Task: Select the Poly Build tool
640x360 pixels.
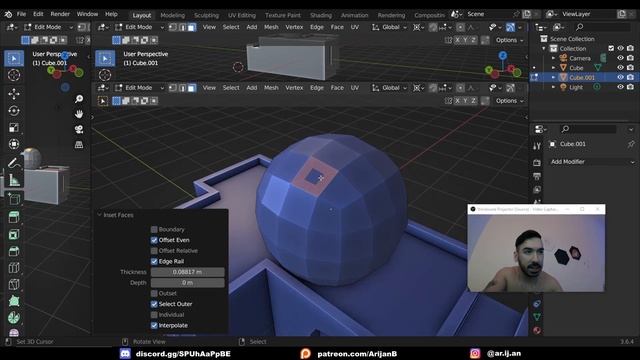Action: click(14, 301)
